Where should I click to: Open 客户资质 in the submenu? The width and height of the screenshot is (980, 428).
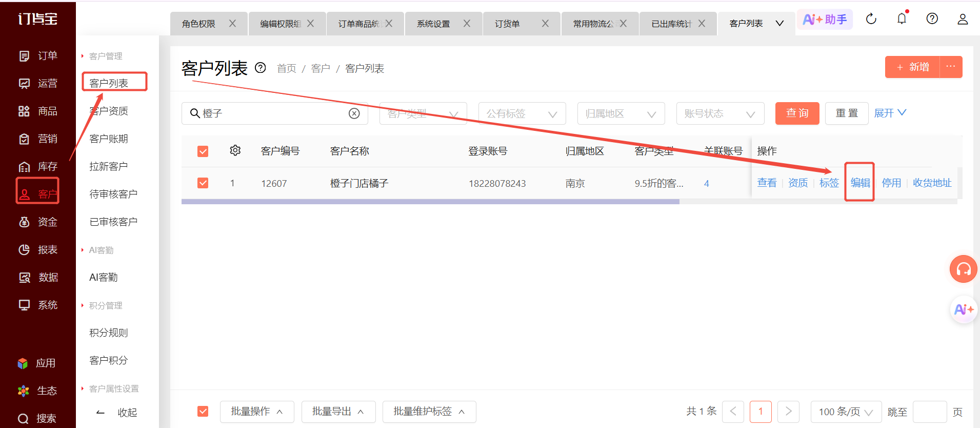[x=109, y=111]
